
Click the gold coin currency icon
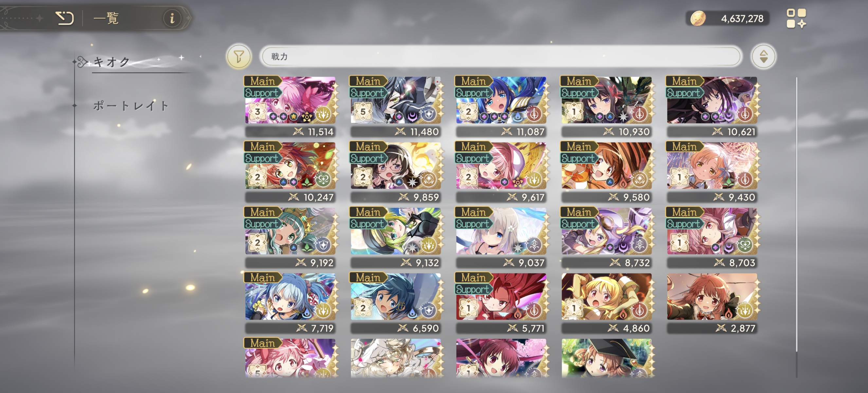tap(698, 18)
